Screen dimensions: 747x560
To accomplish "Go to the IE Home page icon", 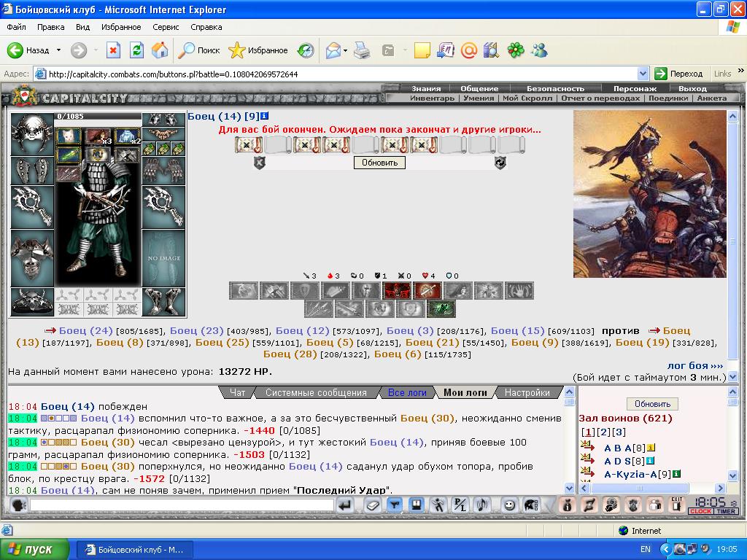I will (160, 50).
